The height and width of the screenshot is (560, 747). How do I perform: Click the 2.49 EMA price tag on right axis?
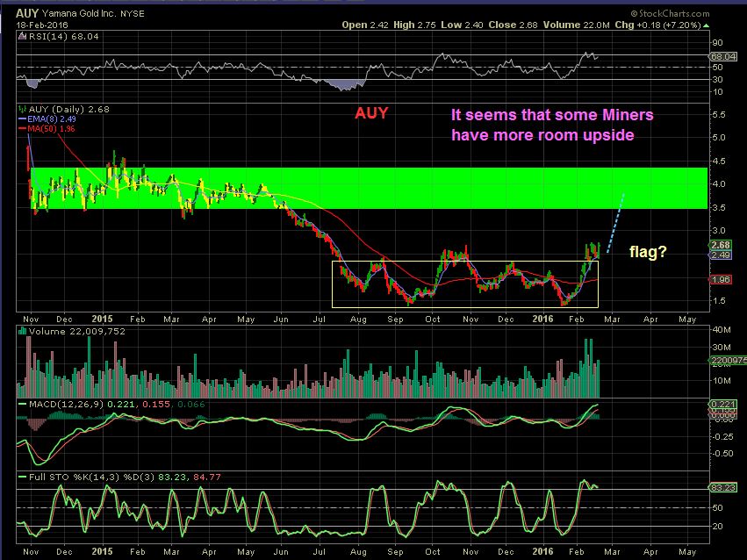pos(721,255)
